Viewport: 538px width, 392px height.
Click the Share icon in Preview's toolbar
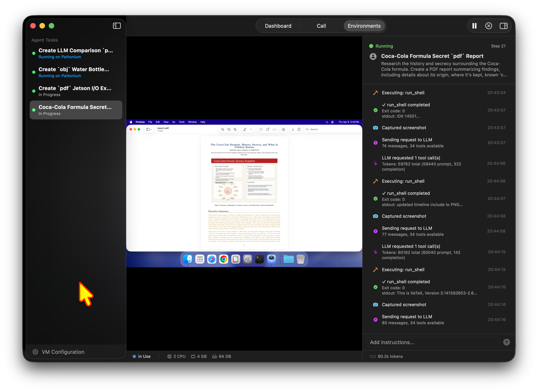click(x=299, y=129)
